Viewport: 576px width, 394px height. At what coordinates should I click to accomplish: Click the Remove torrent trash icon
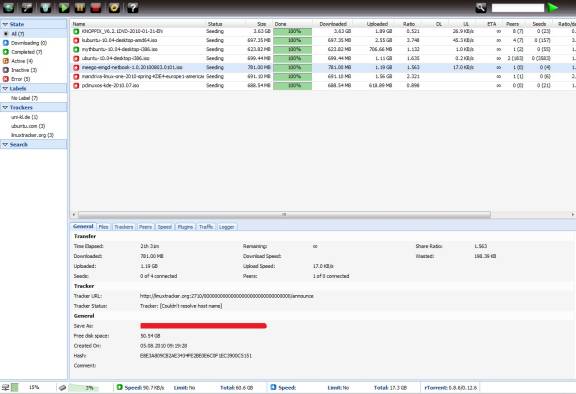[x=46, y=7]
